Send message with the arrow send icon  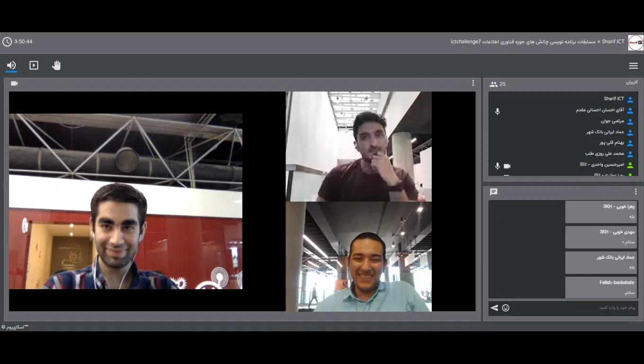point(494,308)
